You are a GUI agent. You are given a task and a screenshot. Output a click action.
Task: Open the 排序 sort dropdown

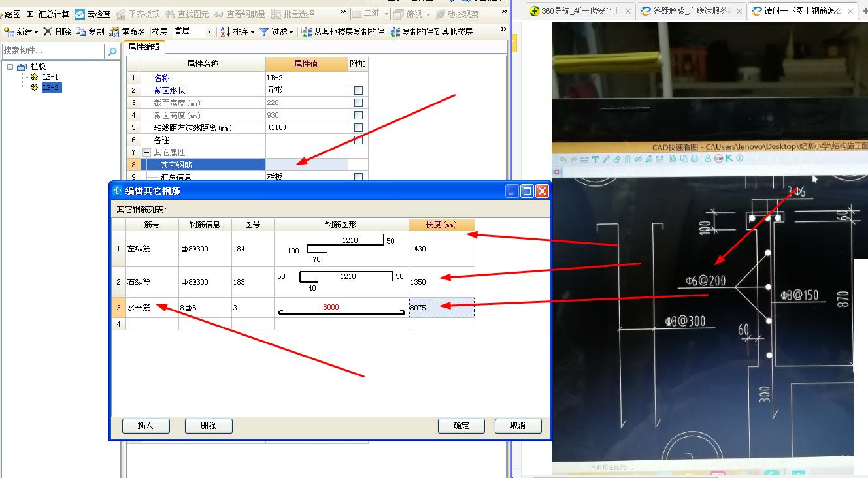(x=237, y=31)
